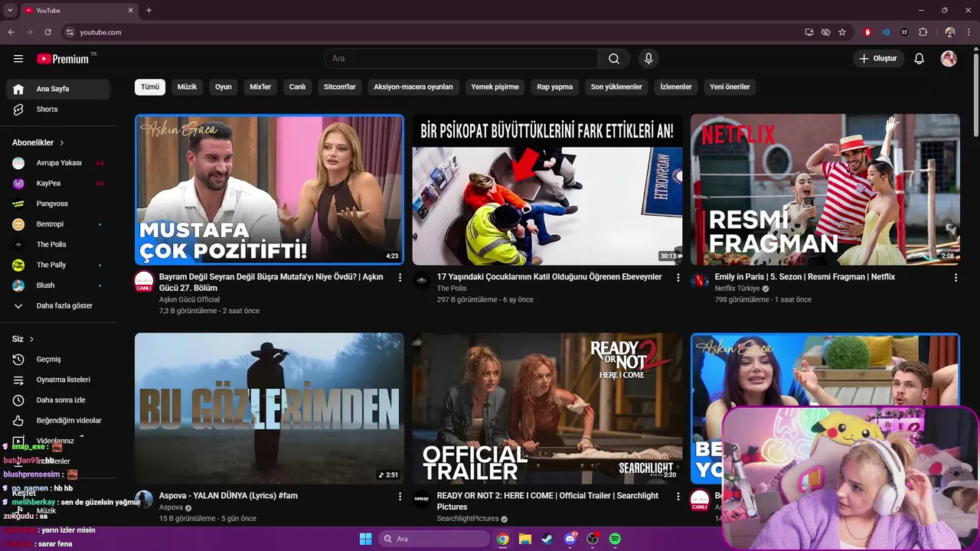
Task: Click the Oluştur create button
Action: (x=878, y=59)
